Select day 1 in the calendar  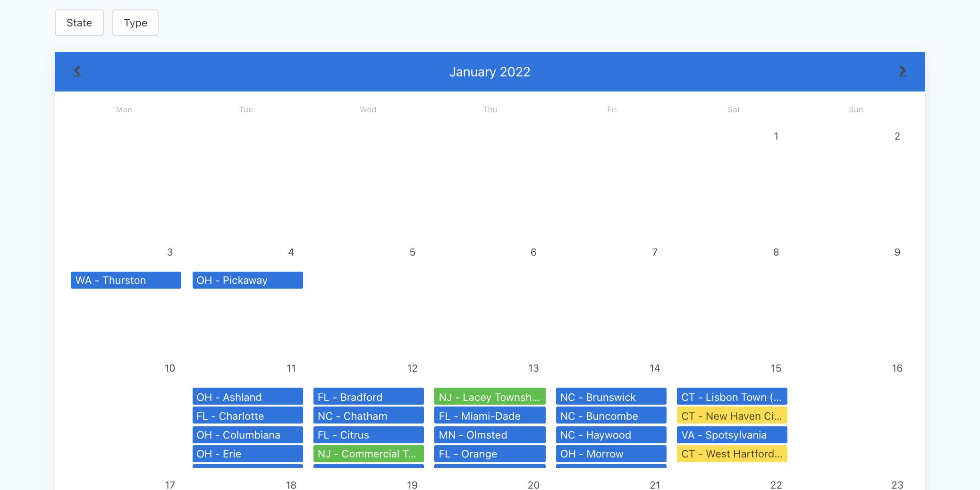click(x=776, y=136)
